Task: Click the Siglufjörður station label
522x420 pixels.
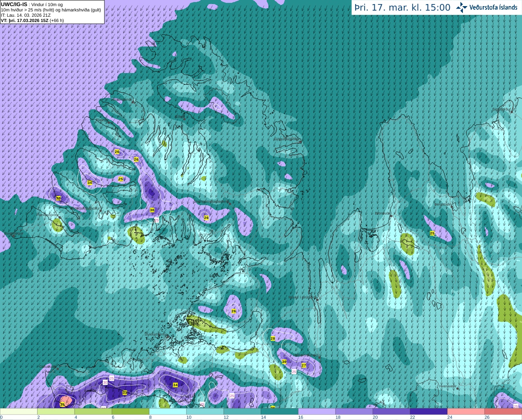Action: pyautogui.click(x=501, y=109)
